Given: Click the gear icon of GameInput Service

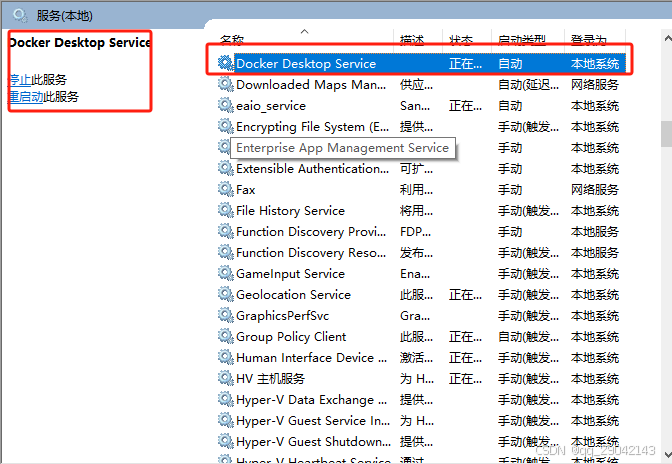Looking at the screenshot, I should 225,273.
